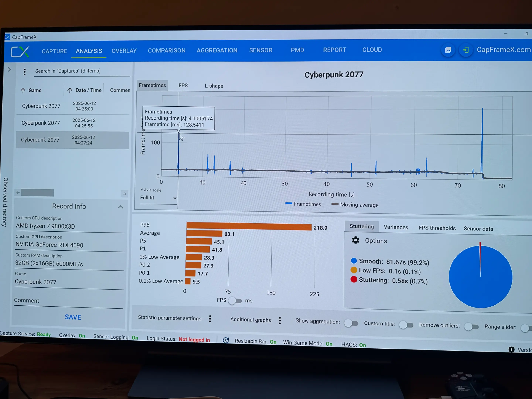Open Statistic parameter settings three-dot menu
The width and height of the screenshot is (532, 399).
point(210,319)
